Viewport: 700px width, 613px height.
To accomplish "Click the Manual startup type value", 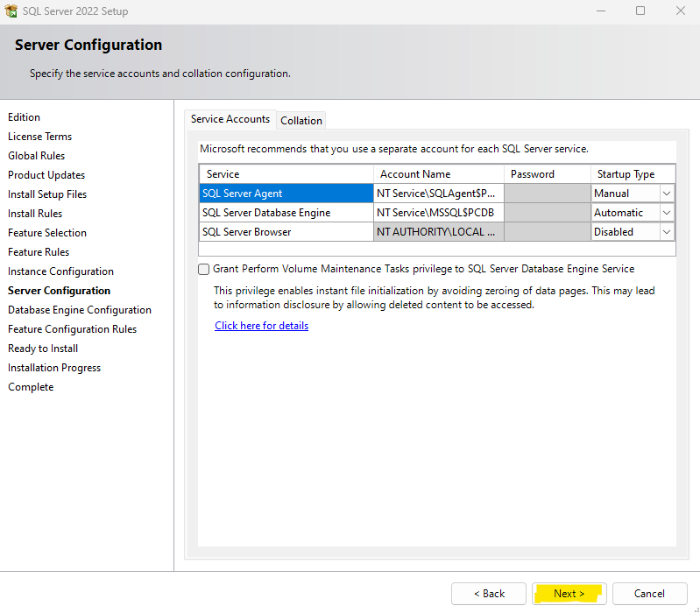I will pyautogui.click(x=612, y=194).
